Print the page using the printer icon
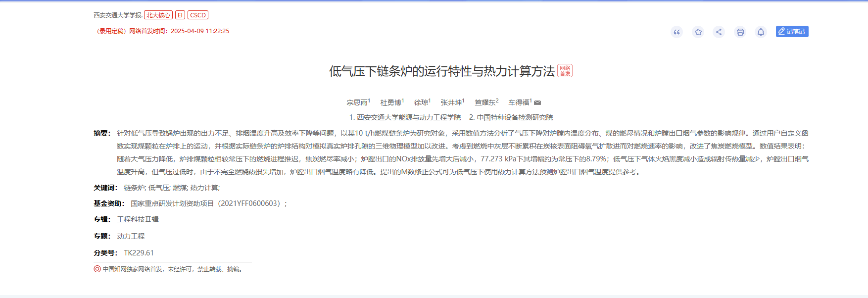 [x=740, y=32]
